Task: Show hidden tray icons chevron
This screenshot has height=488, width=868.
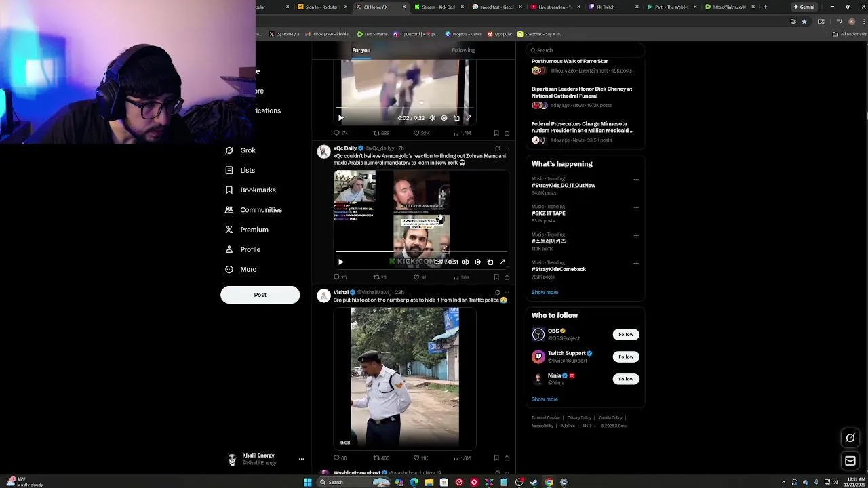Action: pos(784,482)
